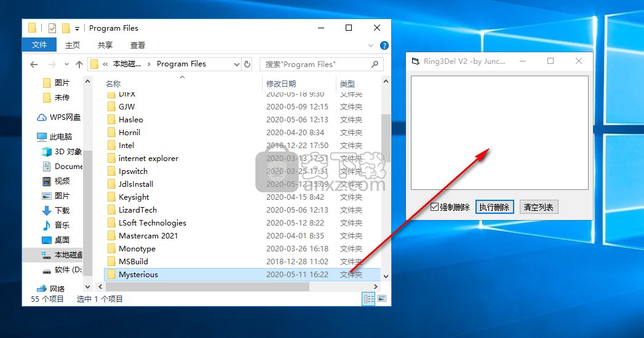Click the 本地磁... breadcrumb in address bar
The image size is (644, 338).
click(127, 64)
